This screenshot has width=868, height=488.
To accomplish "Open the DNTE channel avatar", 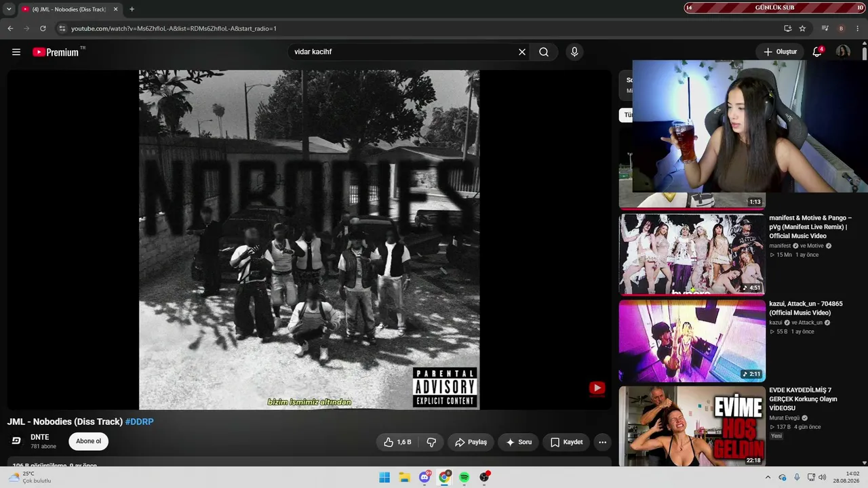I will tap(16, 441).
